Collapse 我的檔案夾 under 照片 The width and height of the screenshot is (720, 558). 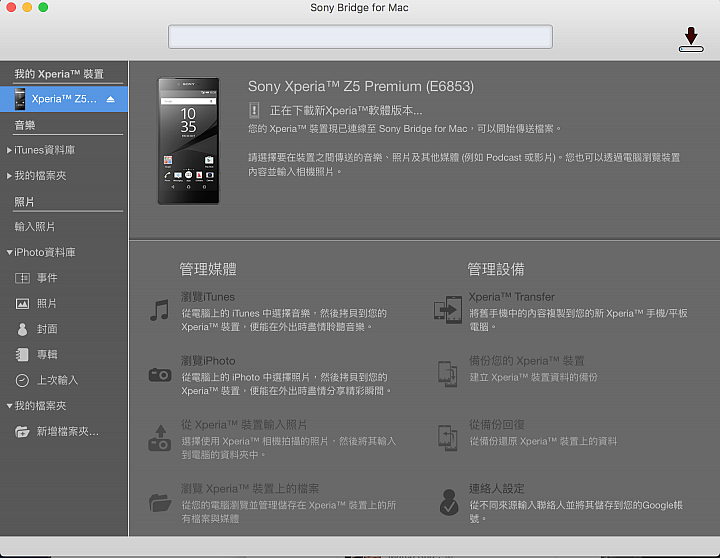[x=9, y=406]
